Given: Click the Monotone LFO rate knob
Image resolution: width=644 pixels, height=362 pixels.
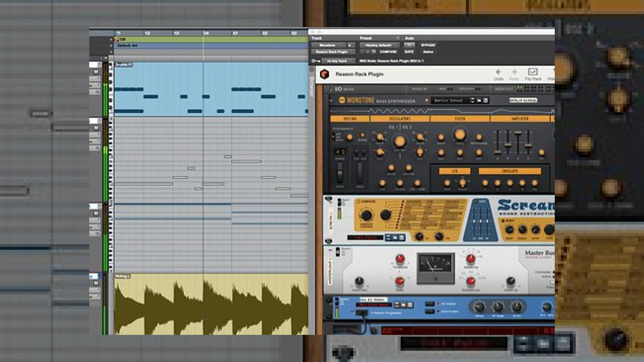Looking at the screenshot, I should tap(447, 183).
